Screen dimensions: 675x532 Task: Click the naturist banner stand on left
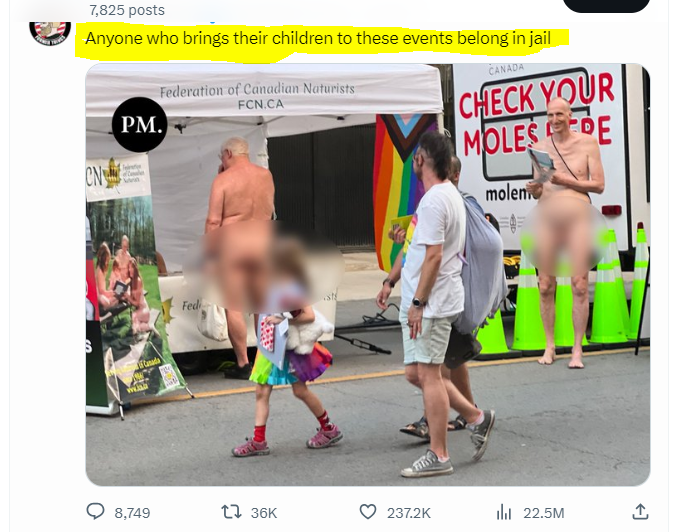click(x=129, y=280)
